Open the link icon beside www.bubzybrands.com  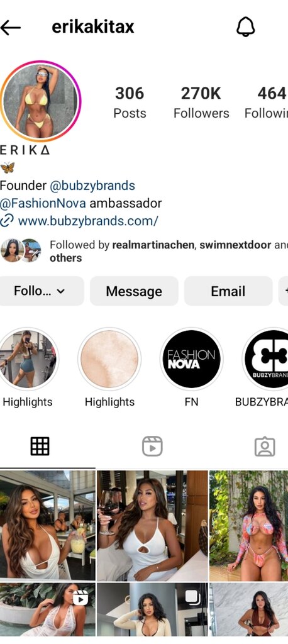[x=6, y=221]
